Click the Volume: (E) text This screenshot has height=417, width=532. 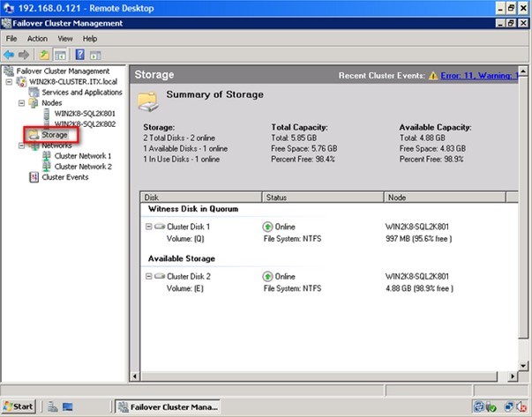(185, 288)
